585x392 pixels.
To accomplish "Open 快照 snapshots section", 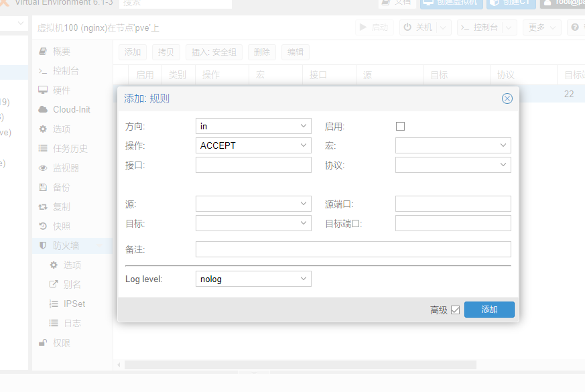I will coord(61,226).
